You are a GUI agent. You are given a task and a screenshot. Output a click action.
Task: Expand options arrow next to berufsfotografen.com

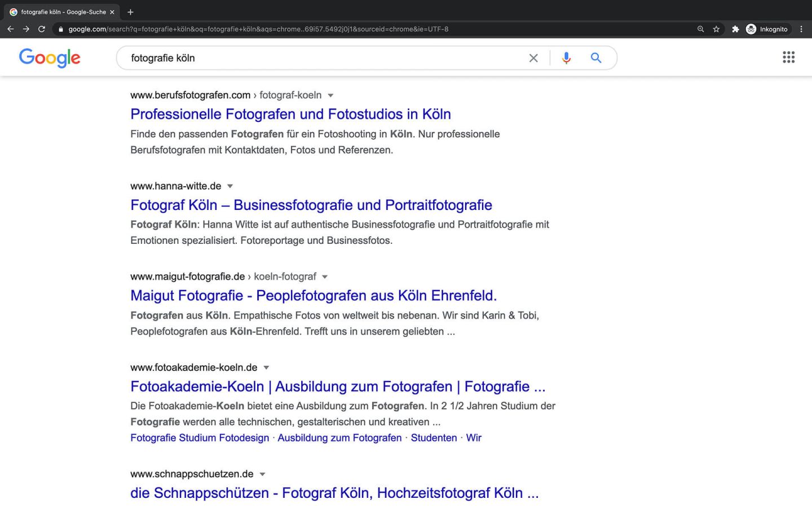pos(330,95)
